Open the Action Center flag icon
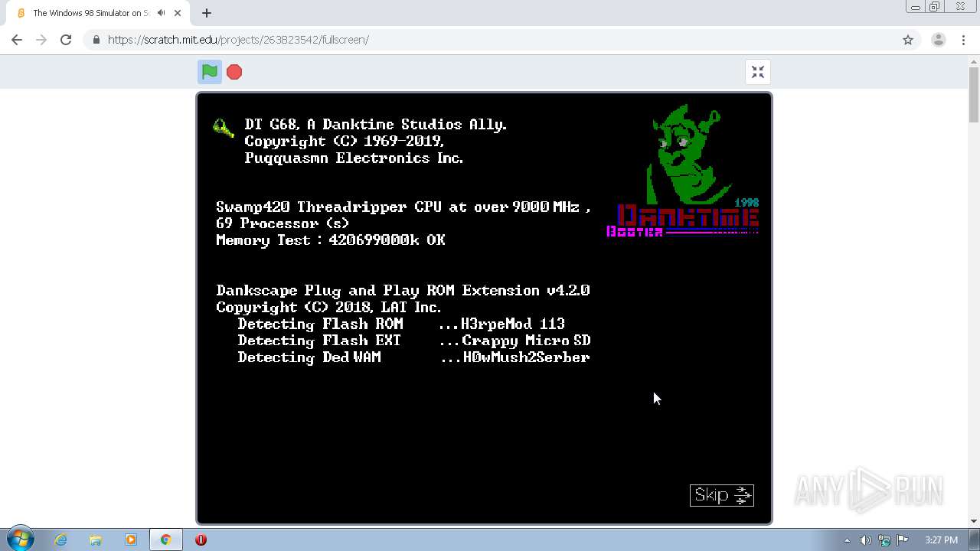This screenshot has height=551, width=980. (903, 540)
